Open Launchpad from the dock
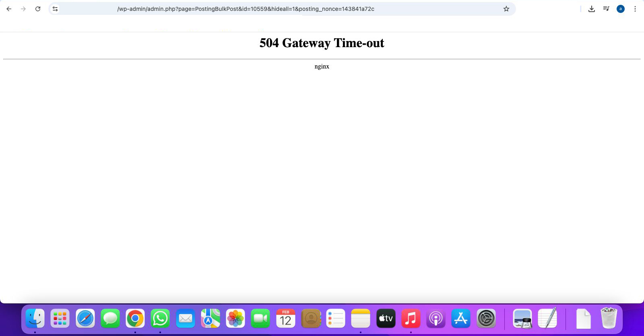The width and height of the screenshot is (644, 336). pos(60,319)
